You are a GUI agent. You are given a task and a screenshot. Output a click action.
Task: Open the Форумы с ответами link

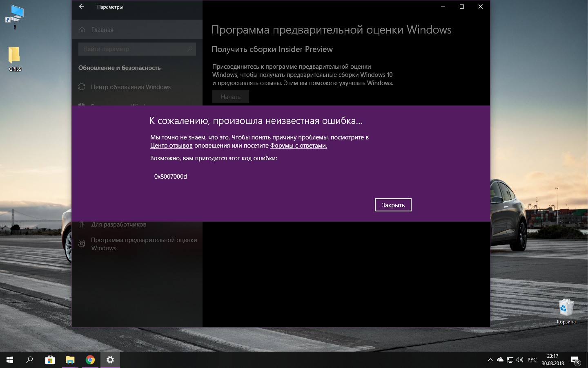298,146
